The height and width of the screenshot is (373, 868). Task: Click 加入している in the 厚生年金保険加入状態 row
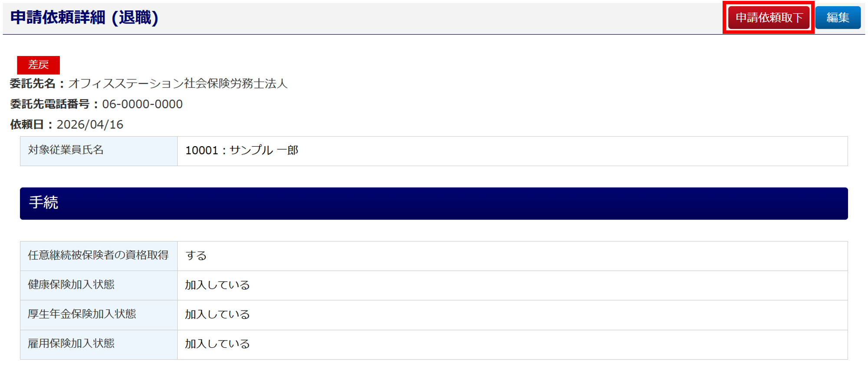217,314
